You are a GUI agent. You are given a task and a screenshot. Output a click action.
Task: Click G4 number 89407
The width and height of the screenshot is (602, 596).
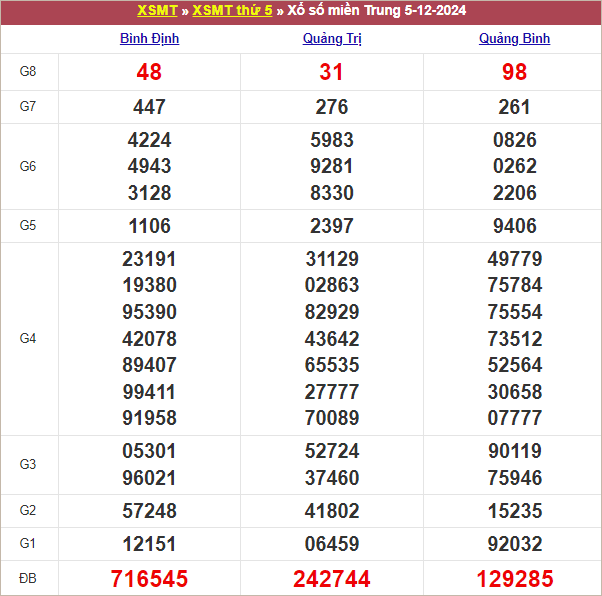(x=149, y=365)
